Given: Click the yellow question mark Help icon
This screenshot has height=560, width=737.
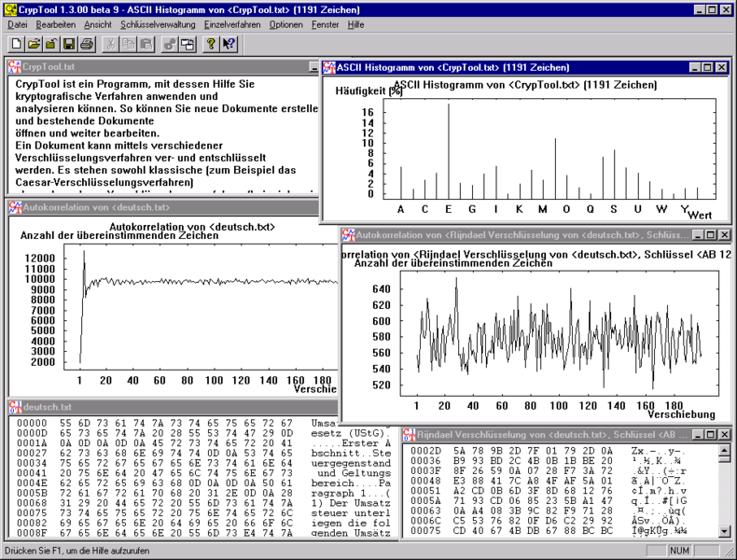Looking at the screenshot, I should point(211,44).
